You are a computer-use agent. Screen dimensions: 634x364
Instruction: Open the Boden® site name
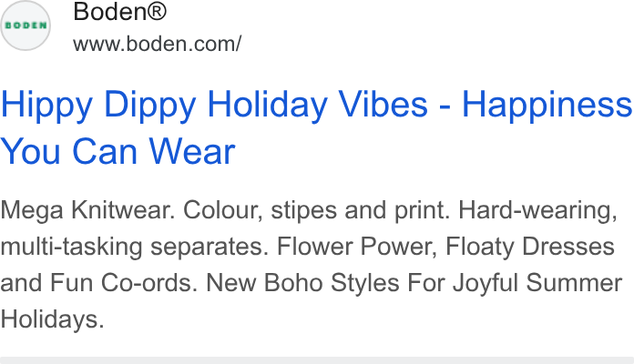119,11
